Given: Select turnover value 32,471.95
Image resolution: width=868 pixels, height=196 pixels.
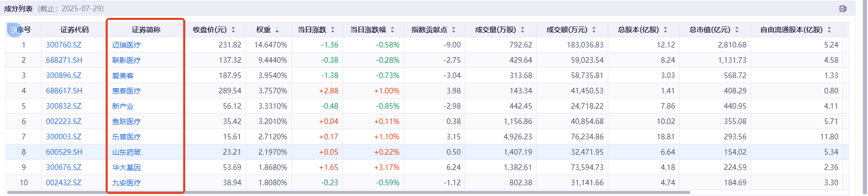Looking at the screenshot, I should point(587,152).
